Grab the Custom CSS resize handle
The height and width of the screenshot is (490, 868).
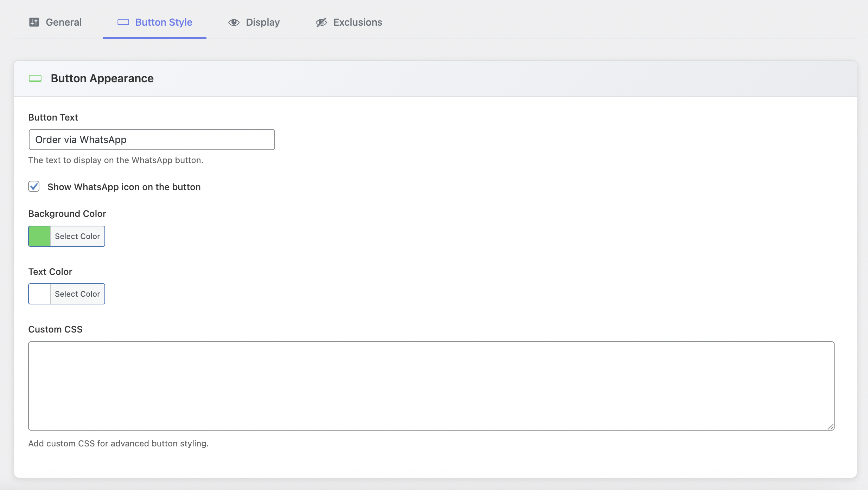tap(831, 427)
